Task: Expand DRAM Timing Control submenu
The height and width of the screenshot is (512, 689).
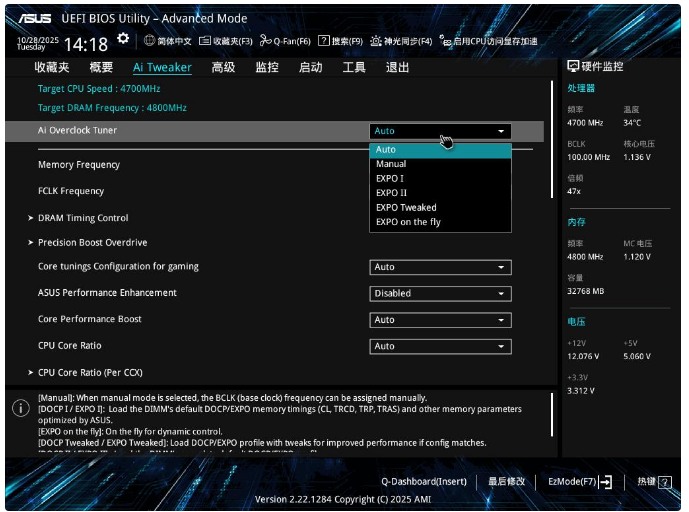Action: click(x=82, y=218)
